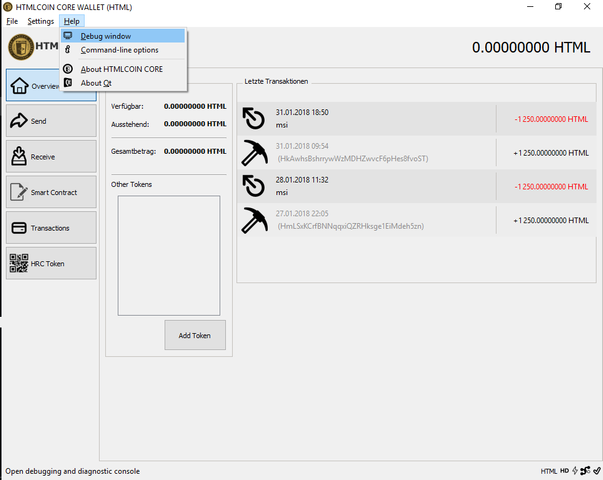Click the staking lightning bolt status icon

(575, 470)
